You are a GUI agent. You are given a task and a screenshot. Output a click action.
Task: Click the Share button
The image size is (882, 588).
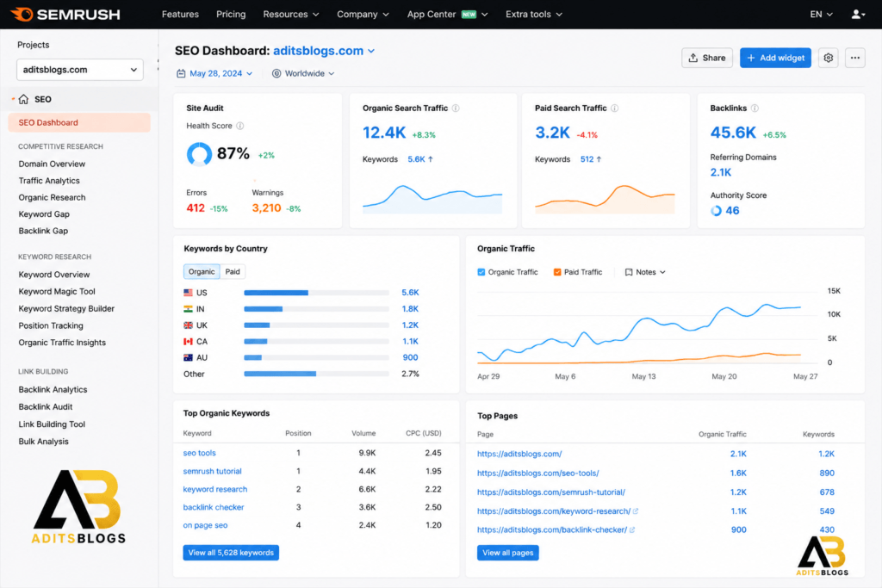click(x=707, y=58)
